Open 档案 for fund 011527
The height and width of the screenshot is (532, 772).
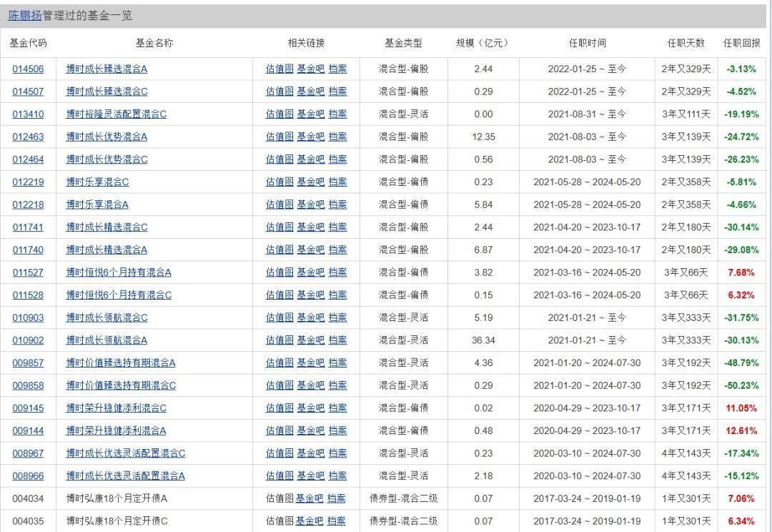coord(337,272)
